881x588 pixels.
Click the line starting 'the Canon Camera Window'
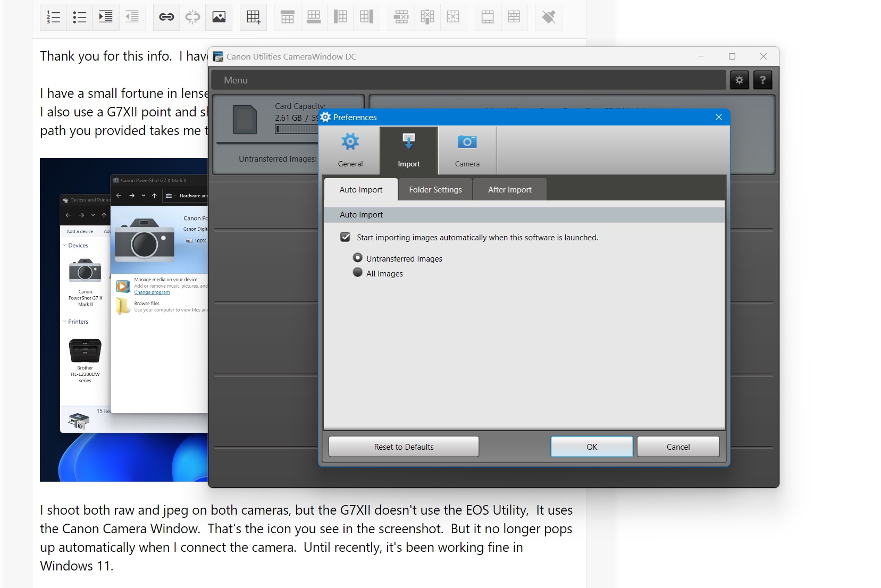coord(306,529)
